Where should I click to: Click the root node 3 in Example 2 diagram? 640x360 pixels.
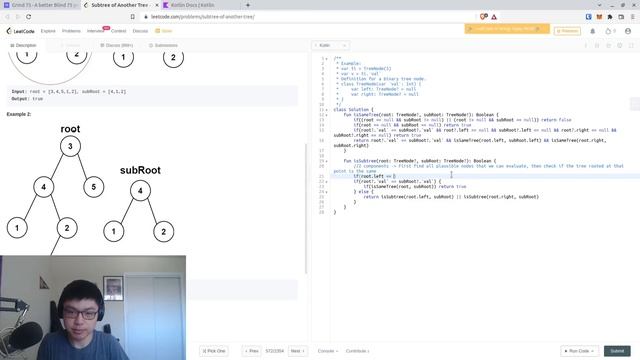pyautogui.click(x=70, y=146)
